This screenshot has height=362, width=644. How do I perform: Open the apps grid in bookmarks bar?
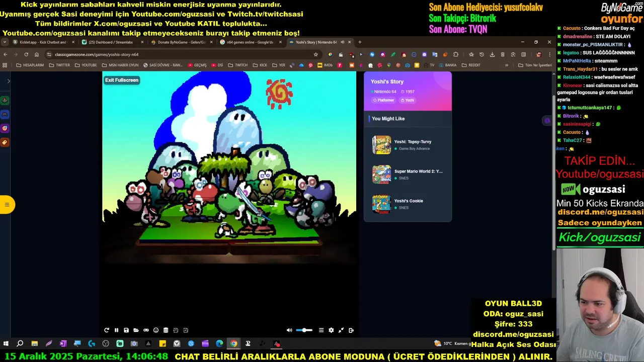[5, 65]
